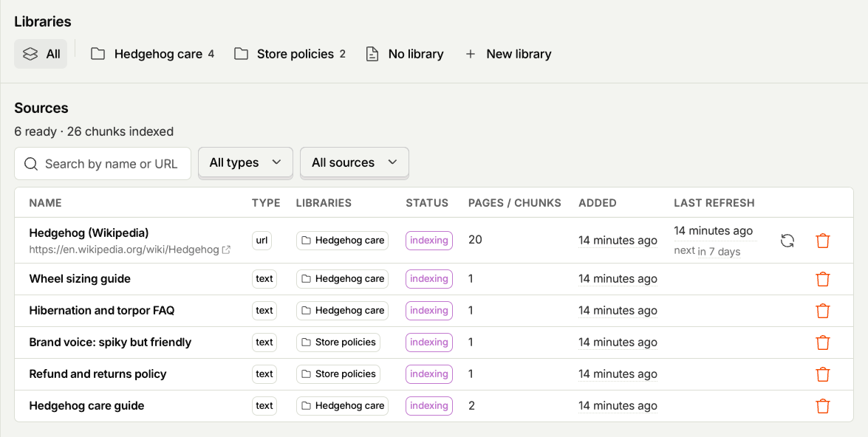Create a New library

[x=508, y=54]
